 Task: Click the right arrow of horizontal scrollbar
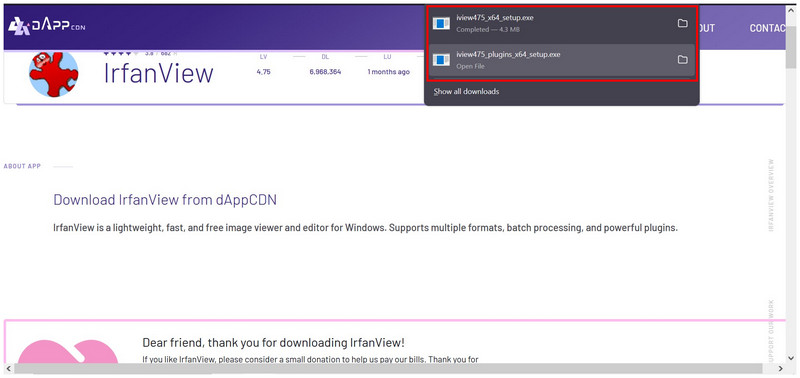click(x=780, y=368)
